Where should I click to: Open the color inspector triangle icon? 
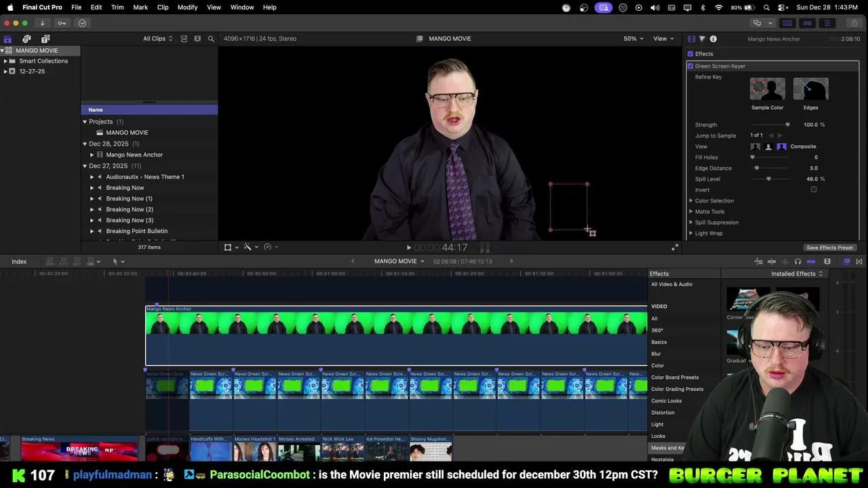pyautogui.click(x=702, y=39)
